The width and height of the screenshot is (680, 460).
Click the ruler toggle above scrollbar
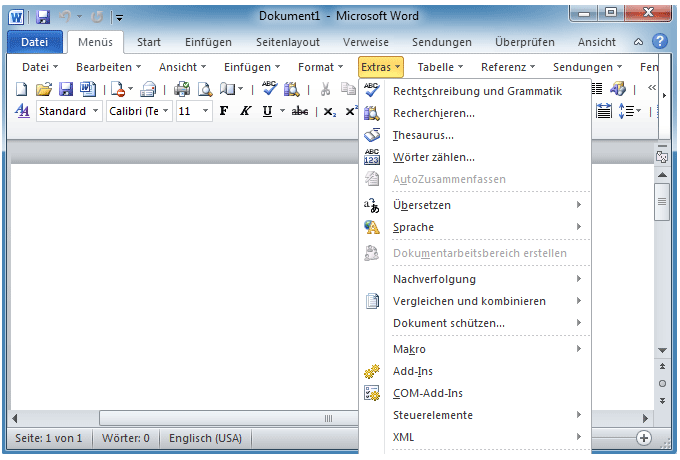[662, 156]
